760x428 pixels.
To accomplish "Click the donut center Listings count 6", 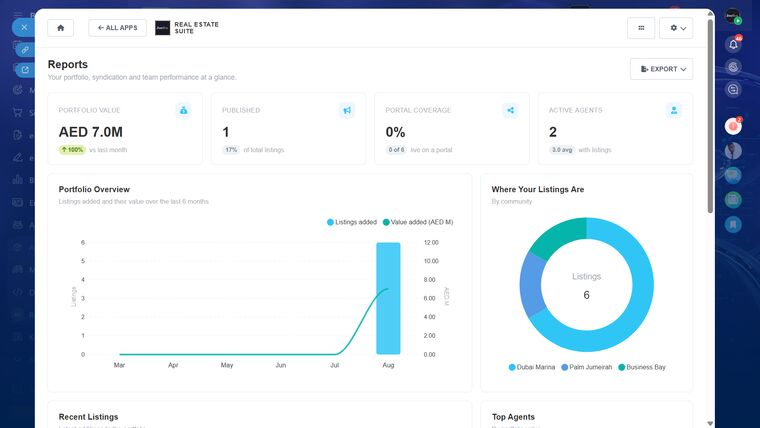I will pos(586,295).
